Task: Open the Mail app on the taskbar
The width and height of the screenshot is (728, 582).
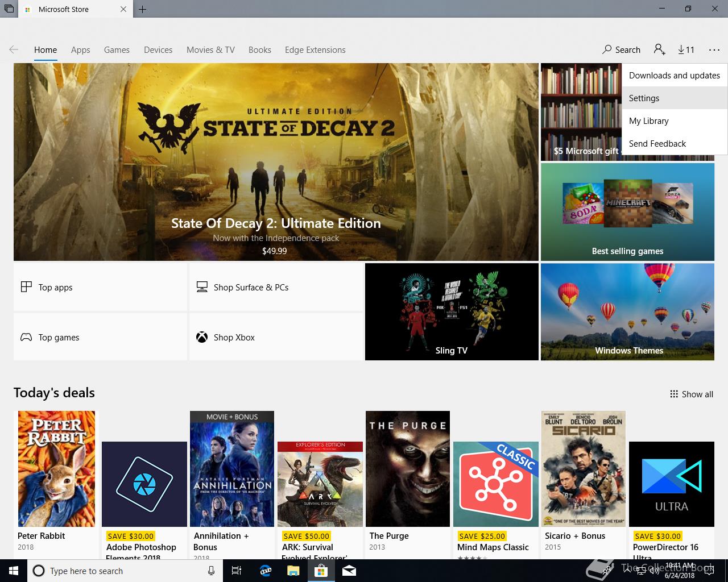Action: (349, 571)
